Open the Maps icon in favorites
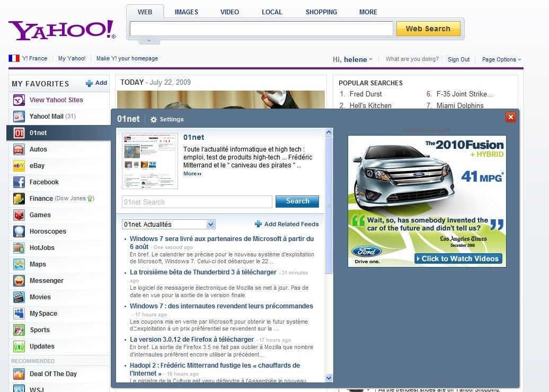Screen dimensions: 549x392 (19, 264)
